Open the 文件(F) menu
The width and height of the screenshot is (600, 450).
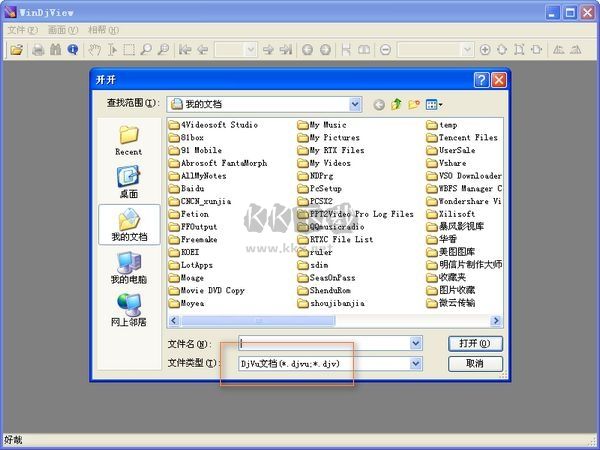tap(23, 30)
